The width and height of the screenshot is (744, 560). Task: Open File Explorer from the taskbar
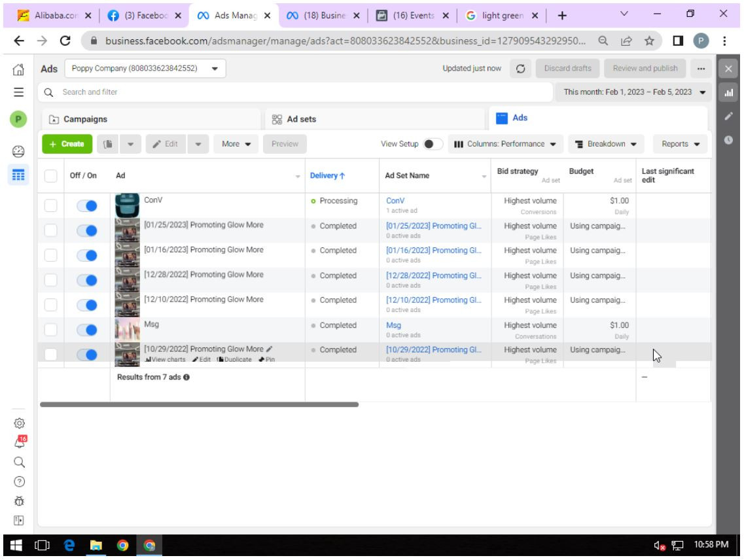[x=96, y=546]
